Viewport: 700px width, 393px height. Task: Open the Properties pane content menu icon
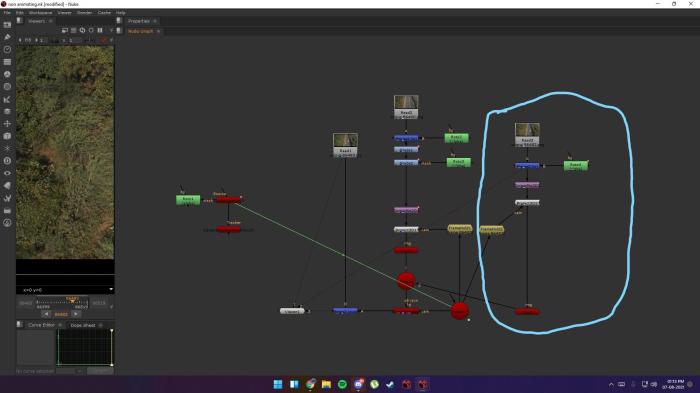[119, 21]
